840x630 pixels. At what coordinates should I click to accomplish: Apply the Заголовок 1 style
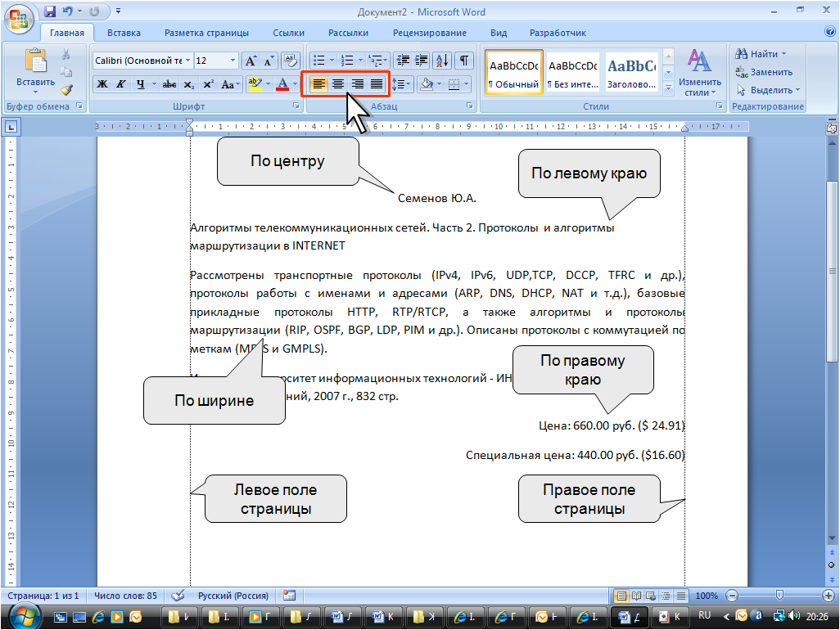click(x=631, y=72)
